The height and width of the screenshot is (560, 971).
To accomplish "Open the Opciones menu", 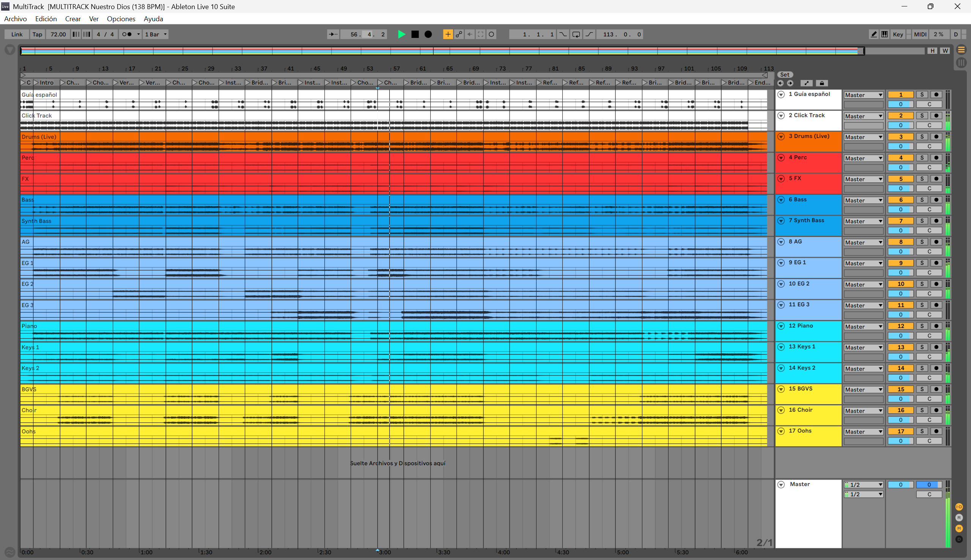I will 121,19.
